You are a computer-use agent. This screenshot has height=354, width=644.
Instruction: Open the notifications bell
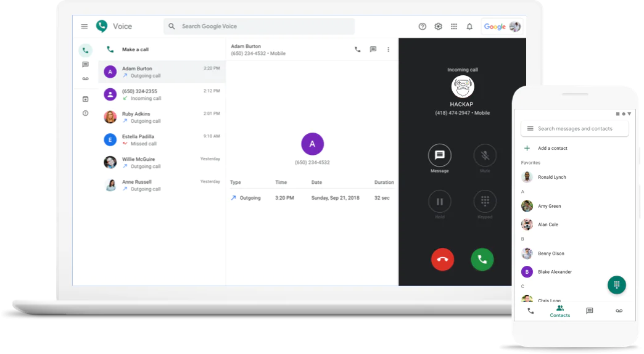[x=469, y=27]
